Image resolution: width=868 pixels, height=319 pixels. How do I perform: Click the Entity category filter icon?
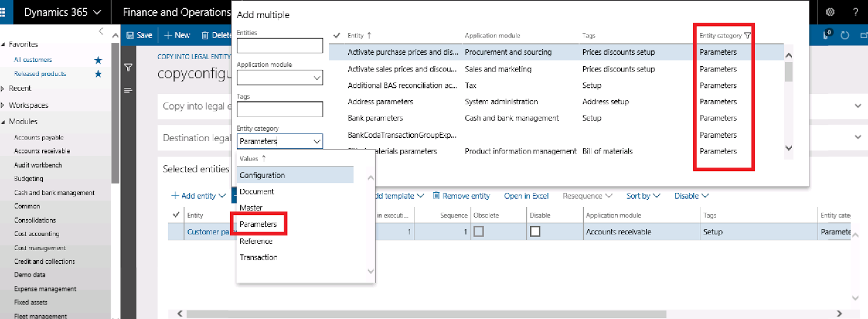[748, 36]
